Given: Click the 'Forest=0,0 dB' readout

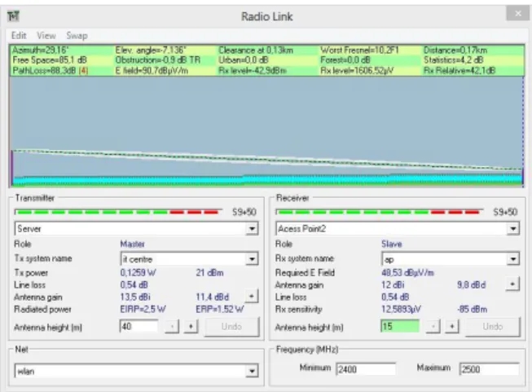Looking at the screenshot, I should coord(345,60).
